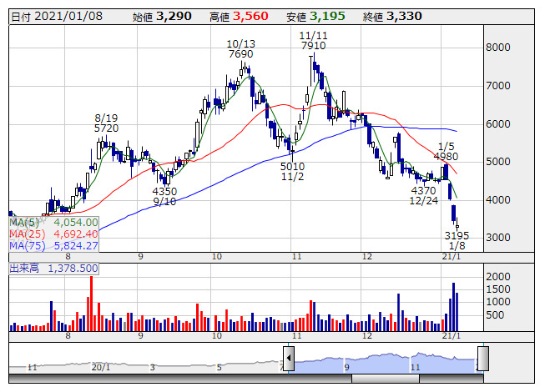This screenshot has width=545, height=392.
Task: Click the right range handle in the overview
Action: (482, 359)
